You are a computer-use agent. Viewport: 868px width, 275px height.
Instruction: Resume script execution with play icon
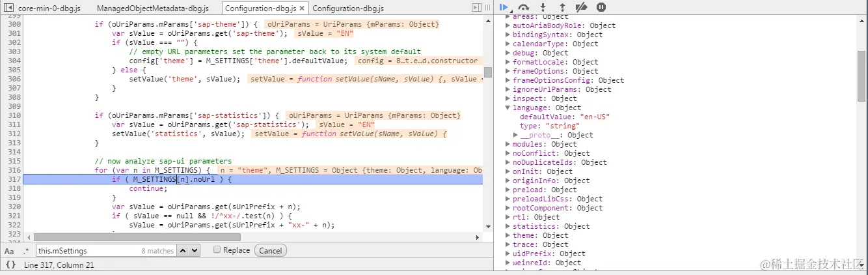pyautogui.click(x=504, y=7)
